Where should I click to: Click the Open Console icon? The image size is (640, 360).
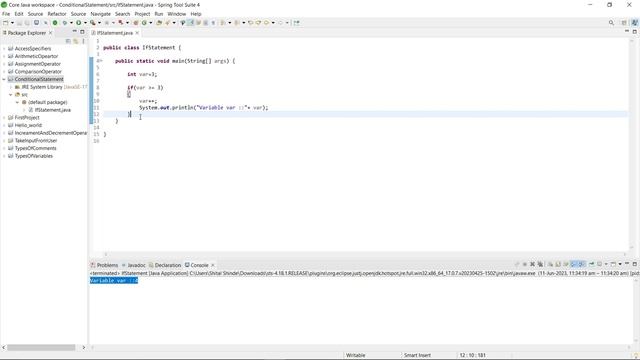(x=613, y=264)
